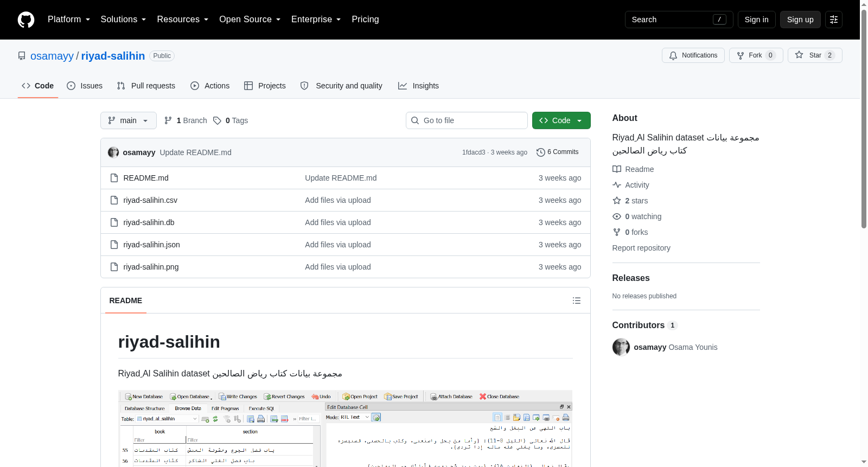Expand the Resources menu
The height and width of the screenshot is (467, 868).
182,20
